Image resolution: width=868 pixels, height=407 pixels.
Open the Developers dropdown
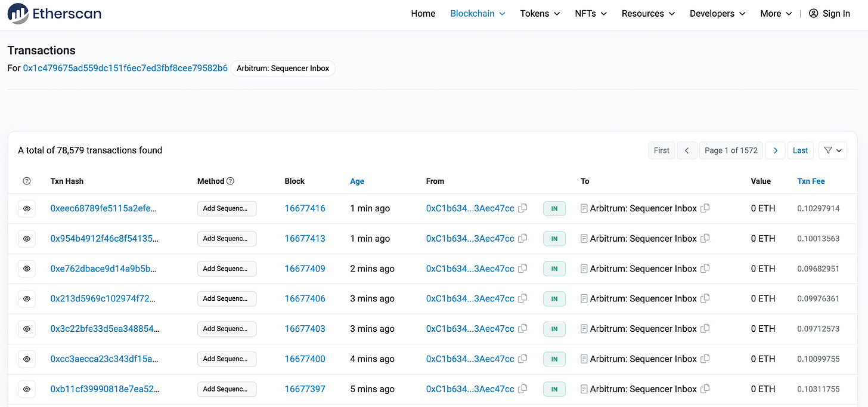click(x=718, y=14)
